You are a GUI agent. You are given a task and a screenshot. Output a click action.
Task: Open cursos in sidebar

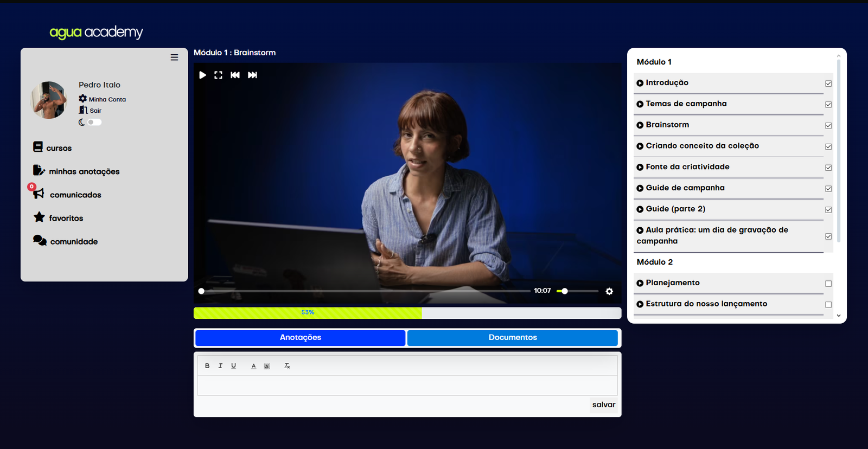52,147
